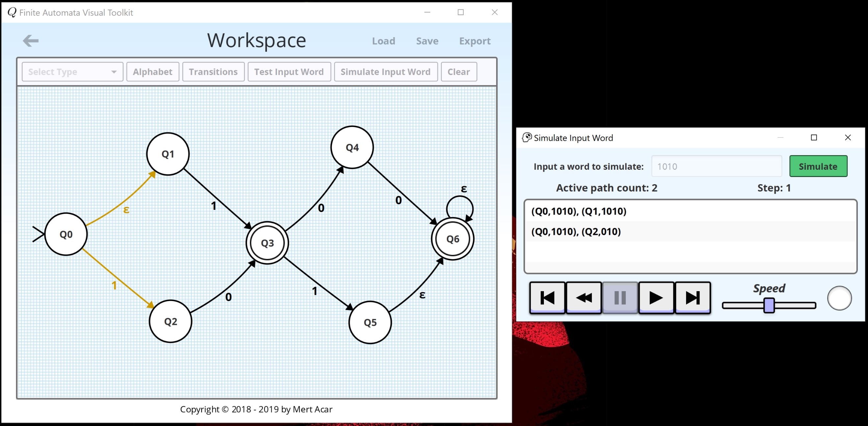
Task: Click the circular control beside the Speed slider
Action: pyautogui.click(x=839, y=298)
